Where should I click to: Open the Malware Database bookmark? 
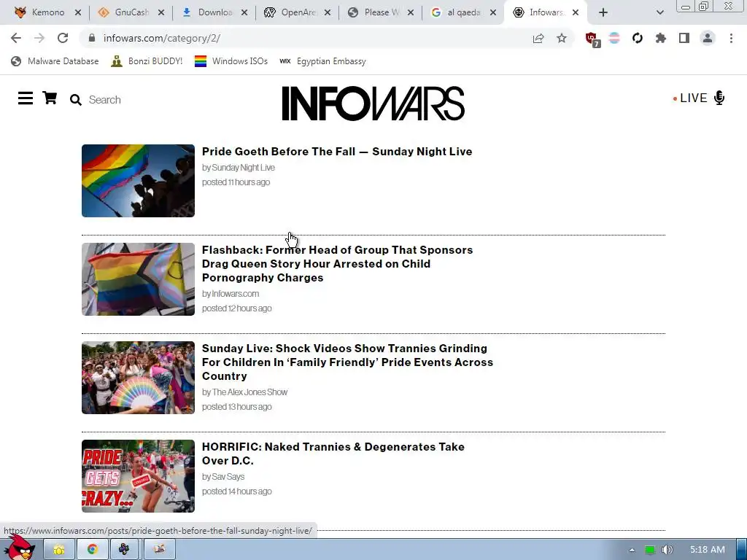[x=55, y=61]
